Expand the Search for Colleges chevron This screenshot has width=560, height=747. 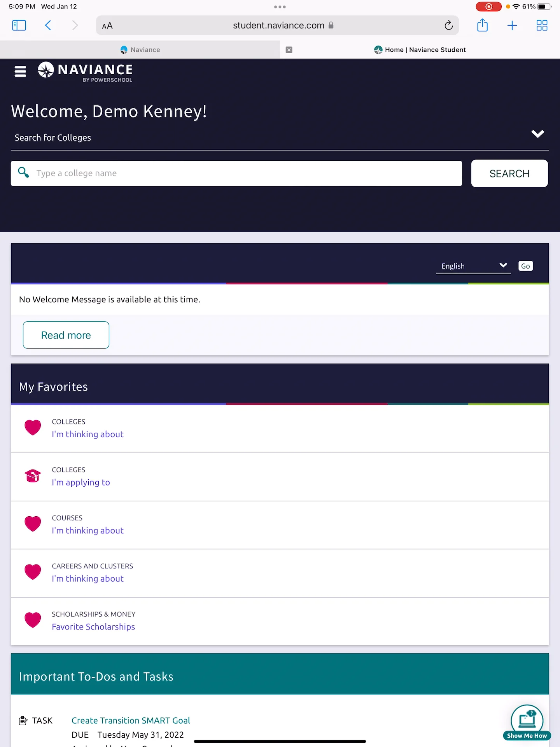538,134
